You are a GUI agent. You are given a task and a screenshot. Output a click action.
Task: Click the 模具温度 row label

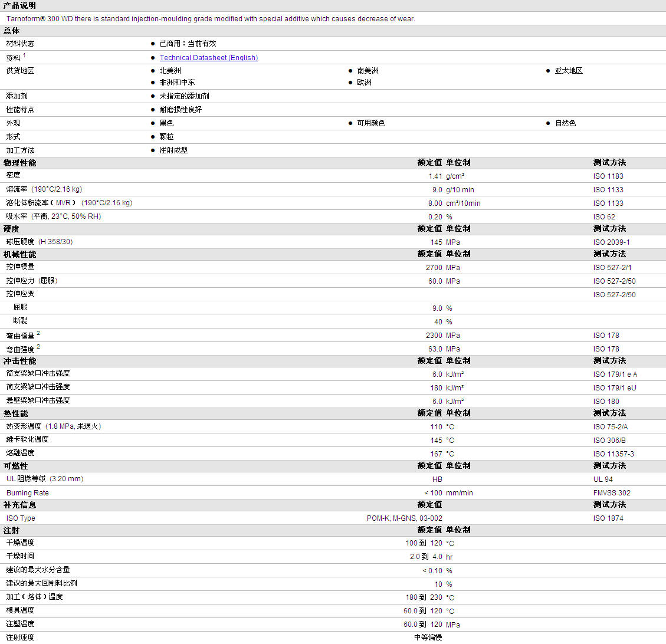[x=21, y=610]
